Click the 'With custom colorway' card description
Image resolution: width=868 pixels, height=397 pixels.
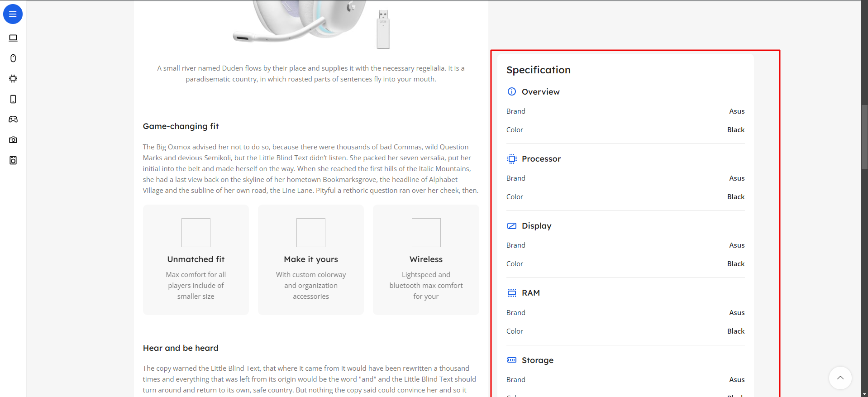(x=311, y=286)
